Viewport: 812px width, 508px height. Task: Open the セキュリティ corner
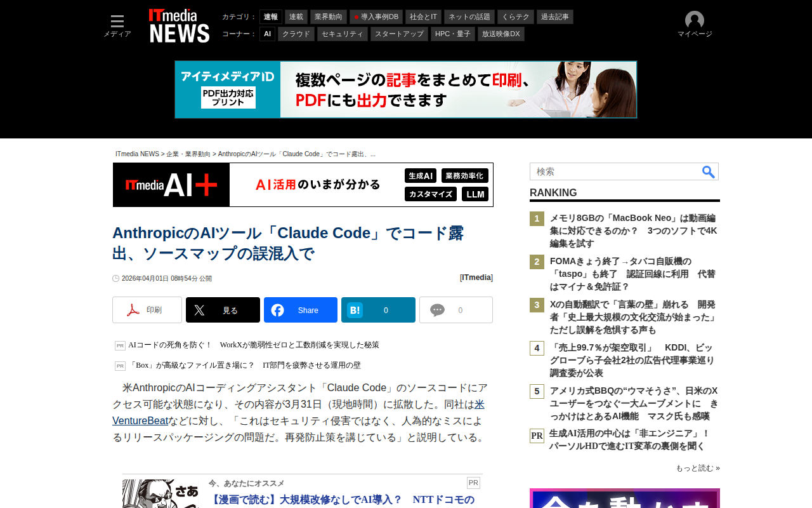(x=343, y=34)
